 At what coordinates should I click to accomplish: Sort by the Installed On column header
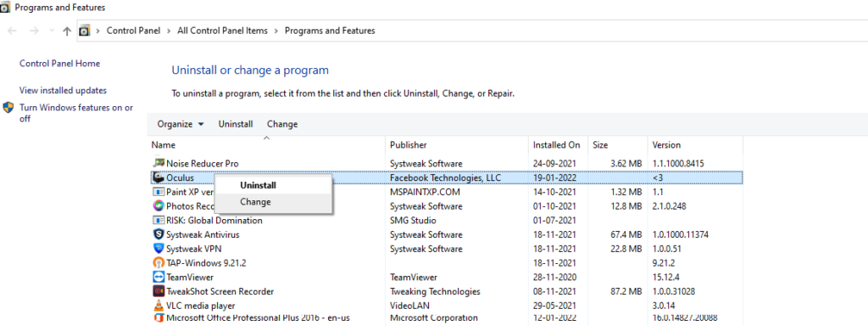pos(558,144)
